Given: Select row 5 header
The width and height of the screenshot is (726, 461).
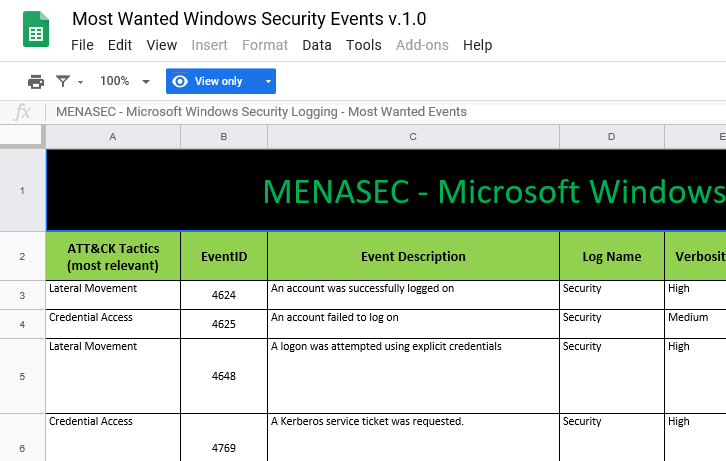Looking at the screenshot, I should [22, 376].
